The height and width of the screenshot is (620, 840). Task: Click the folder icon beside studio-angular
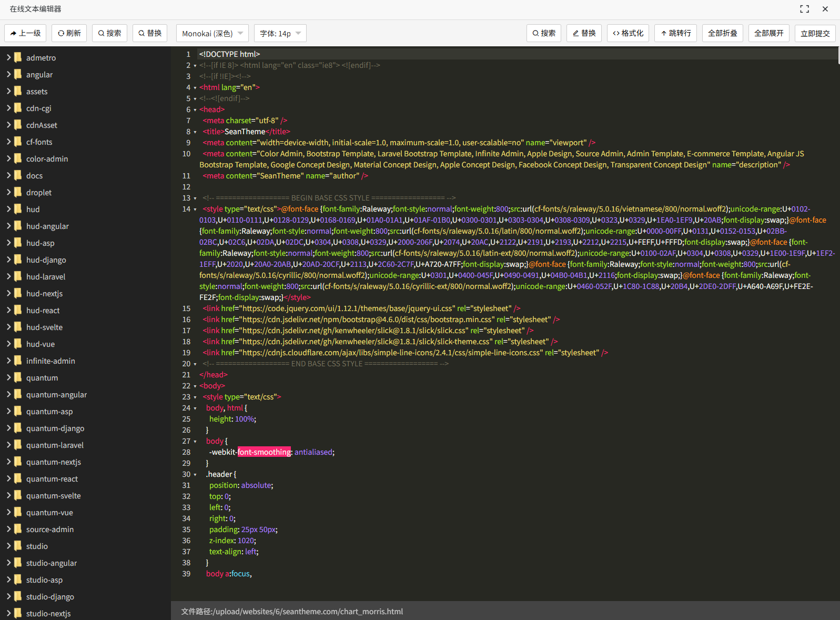tap(18, 563)
